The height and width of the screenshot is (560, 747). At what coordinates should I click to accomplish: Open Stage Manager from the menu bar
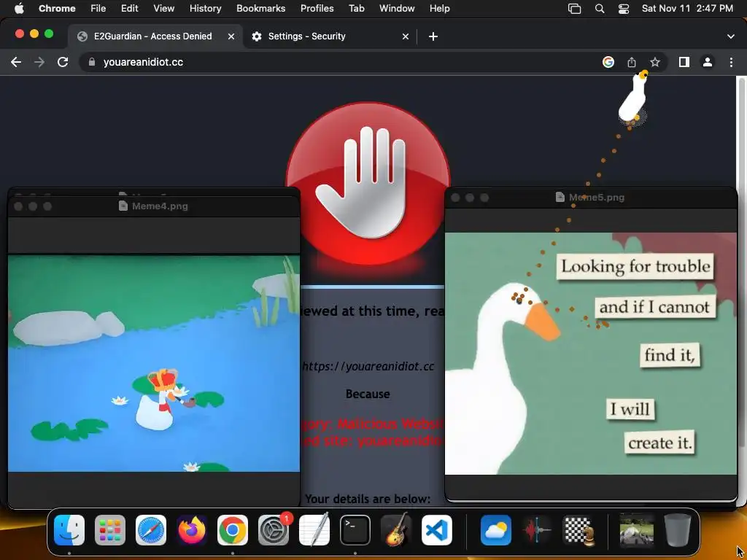pyautogui.click(x=575, y=9)
